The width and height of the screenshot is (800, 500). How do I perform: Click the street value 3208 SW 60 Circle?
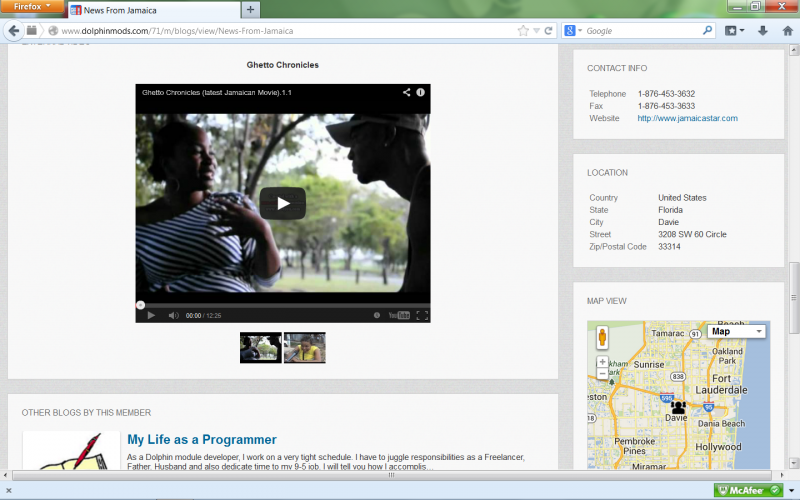pyautogui.click(x=692, y=235)
